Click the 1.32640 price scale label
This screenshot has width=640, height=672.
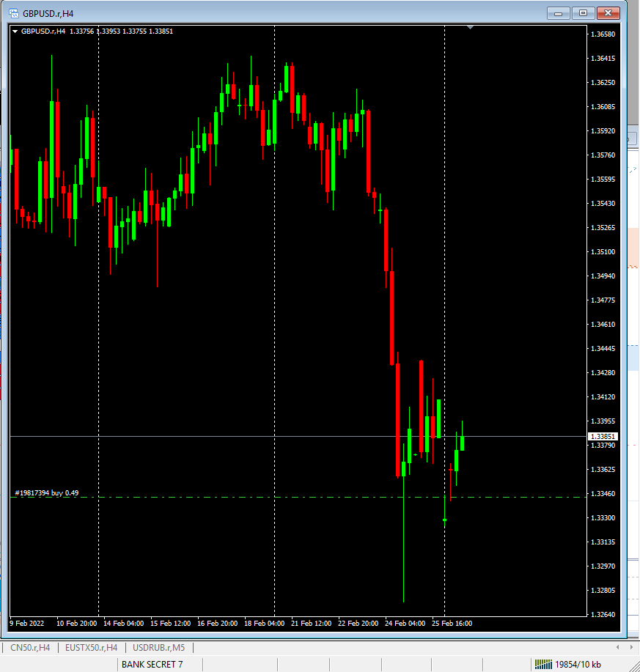point(603,615)
